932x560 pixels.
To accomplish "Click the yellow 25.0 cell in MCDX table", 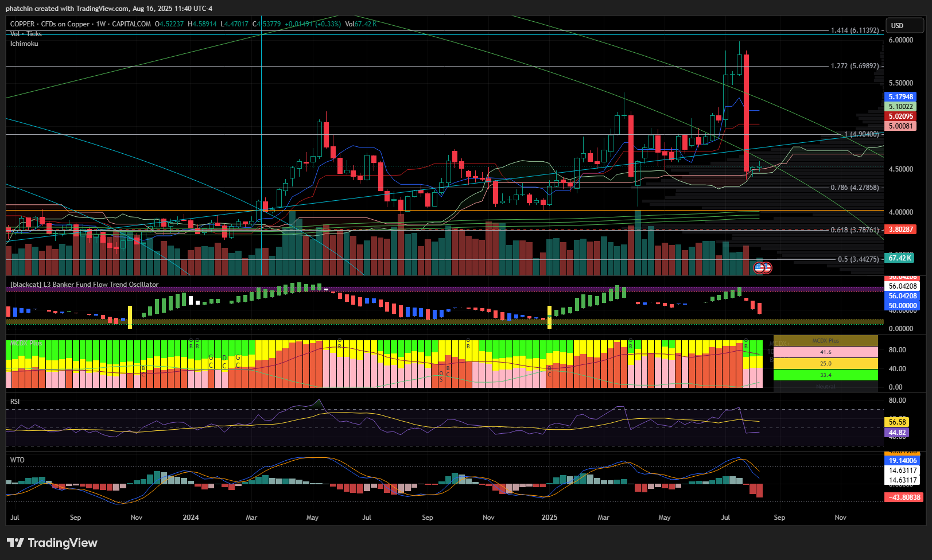I will tap(825, 364).
